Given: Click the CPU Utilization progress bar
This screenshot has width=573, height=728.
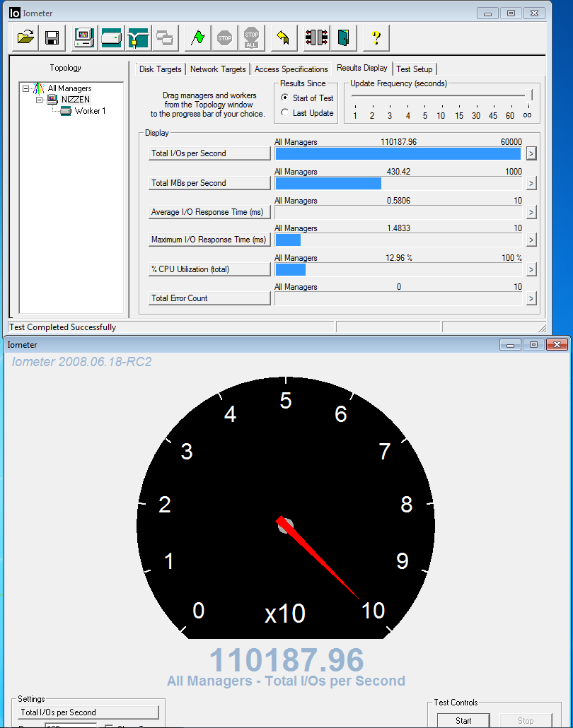Looking at the screenshot, I should [399, 269].
